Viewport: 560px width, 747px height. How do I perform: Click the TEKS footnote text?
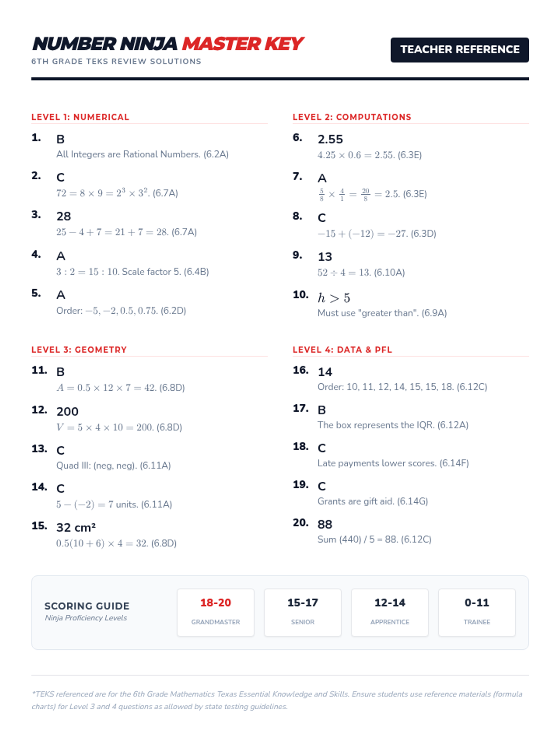click(x=277, y=700)
